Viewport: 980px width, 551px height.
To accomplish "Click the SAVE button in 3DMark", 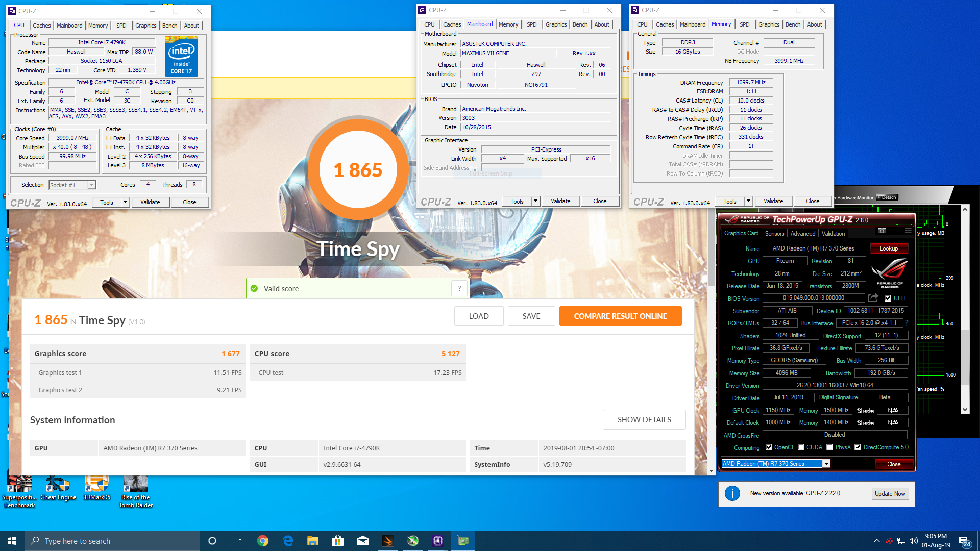I will tap(531, 316).
